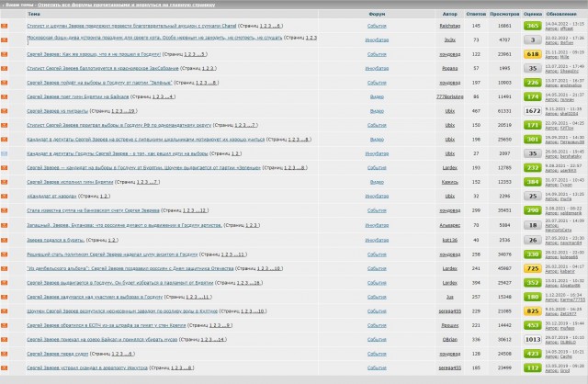Click green rating badge 365
The width and height of the screenshot is (588, 384).
[533, 26]
